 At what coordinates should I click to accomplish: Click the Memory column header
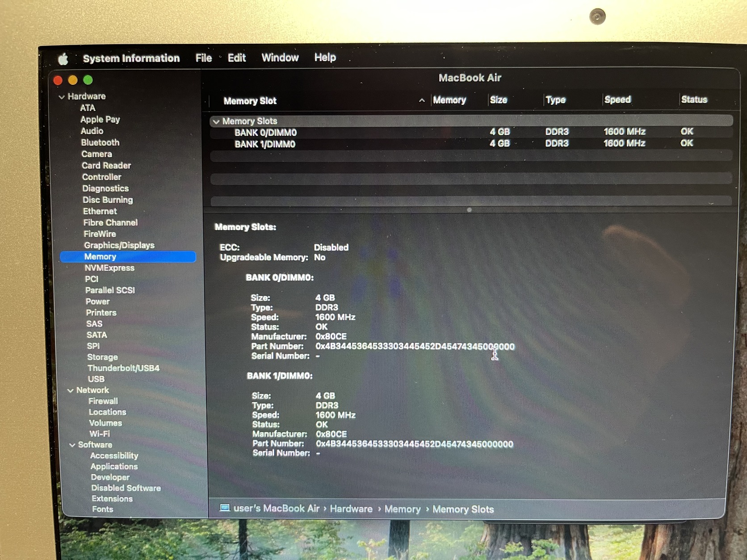point(449,100)
